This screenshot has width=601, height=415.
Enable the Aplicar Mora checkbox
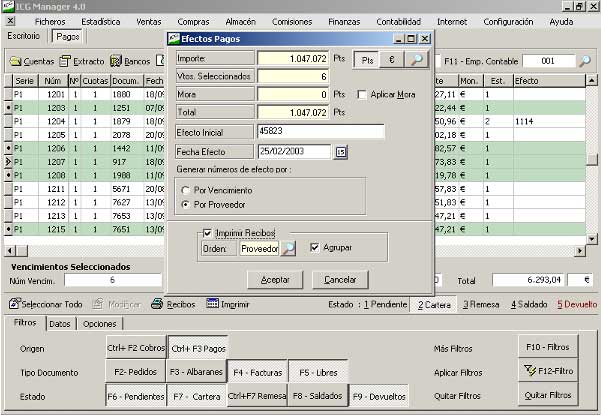[x=363, y=94]
